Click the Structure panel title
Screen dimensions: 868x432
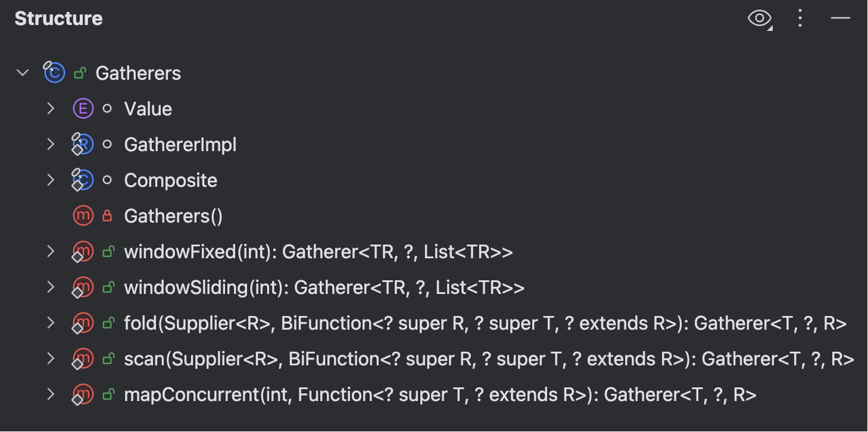[x=58, y=19]
